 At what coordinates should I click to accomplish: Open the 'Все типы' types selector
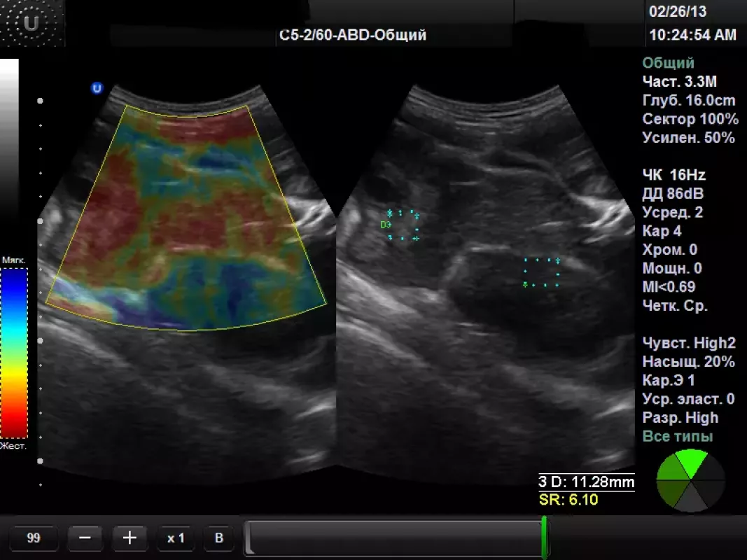click(677, 437)
